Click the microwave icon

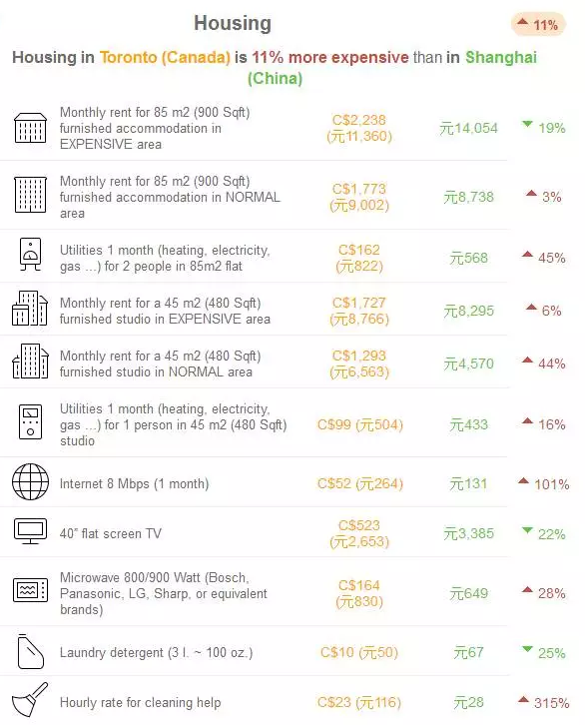point(30,590)
